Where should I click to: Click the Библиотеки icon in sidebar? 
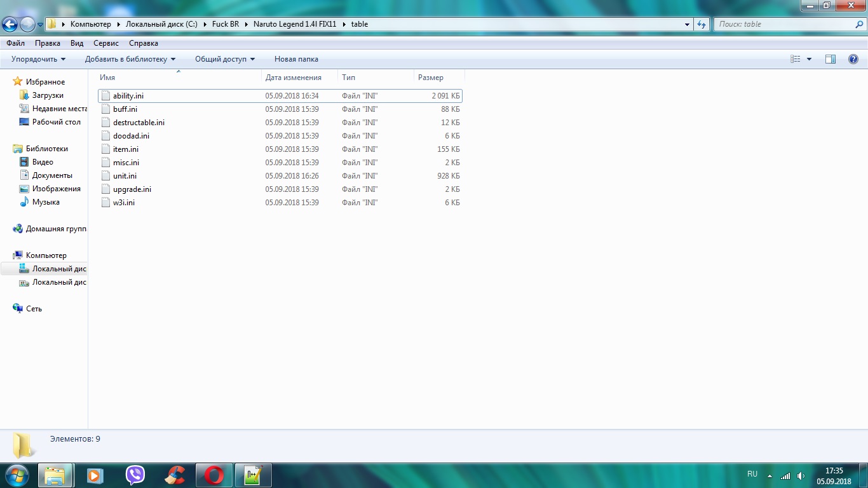(x=18, y=149)
